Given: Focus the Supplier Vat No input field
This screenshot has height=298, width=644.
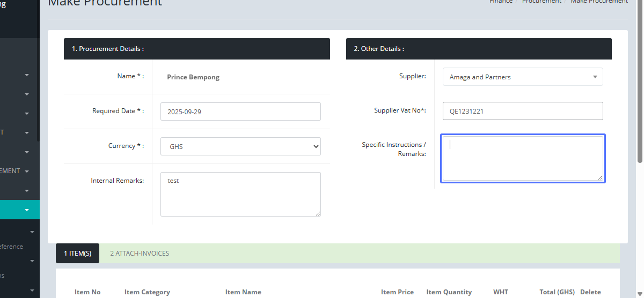Looking at the screenshot, I should 522,111.
